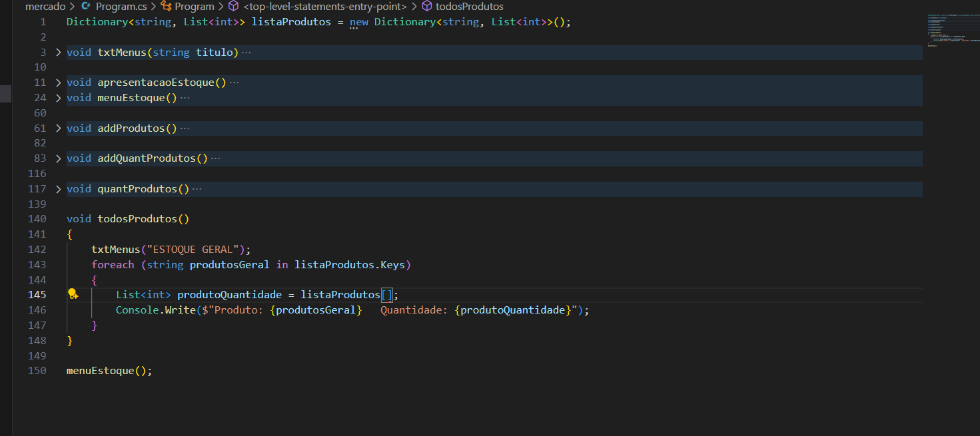Image resolution: width=980 pixels, height=436 pixels.
Task: Open the Program class breadcrumb
Action: 195,7
